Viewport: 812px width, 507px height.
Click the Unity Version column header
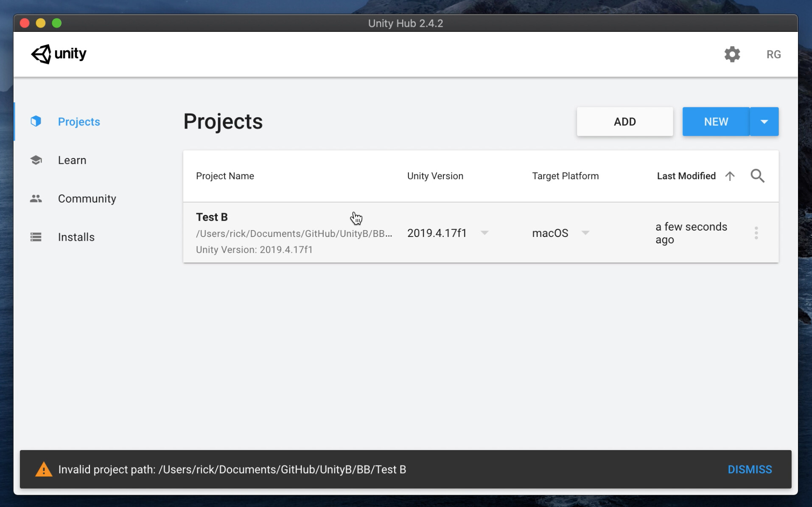[435, 176]
